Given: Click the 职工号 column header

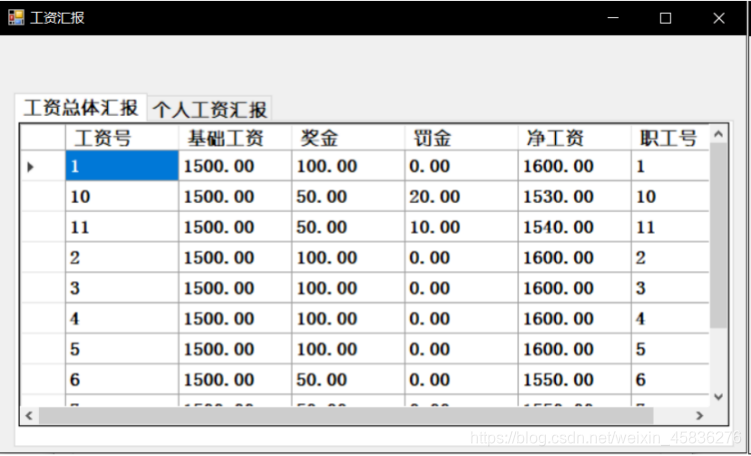Looking at the screenshot, I should (x=670, y=138).
